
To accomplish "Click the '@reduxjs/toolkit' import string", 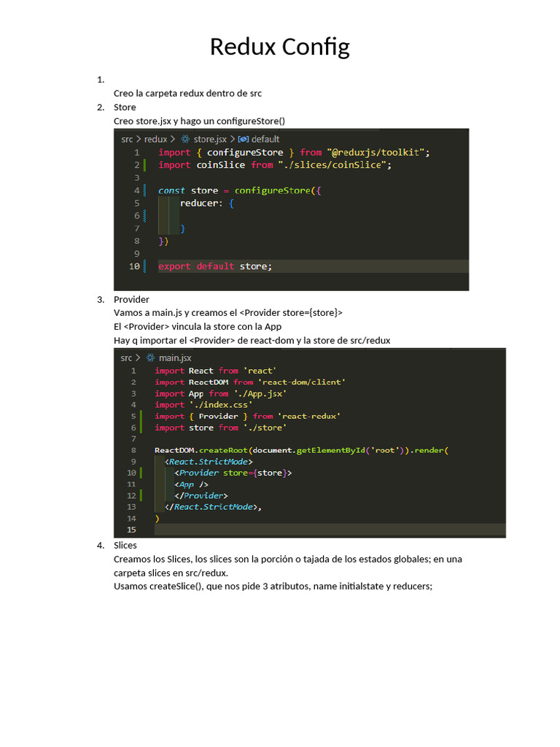I will click(376, 152).
